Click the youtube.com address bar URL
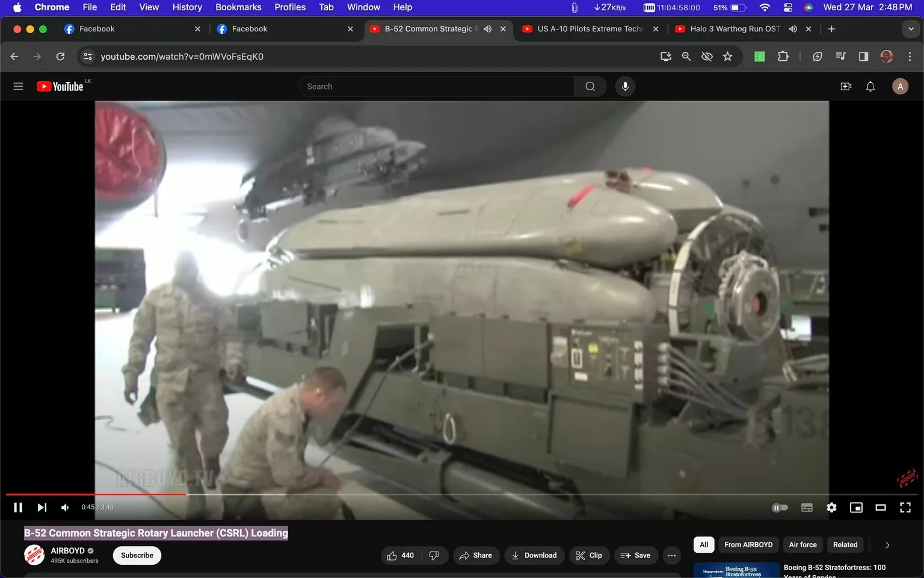 tap(182, 56)
